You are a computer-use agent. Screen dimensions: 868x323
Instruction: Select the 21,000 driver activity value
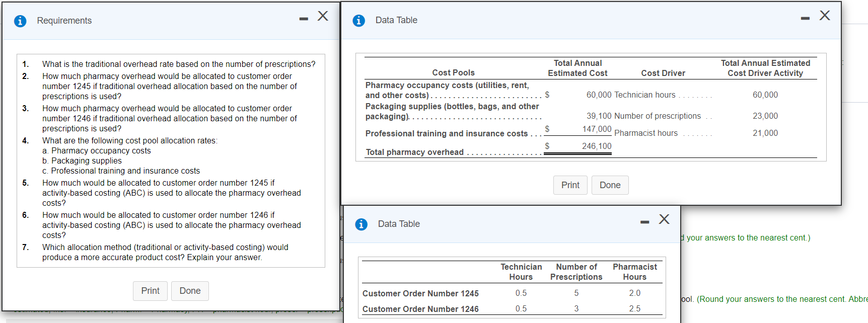(x=765, y=133)
